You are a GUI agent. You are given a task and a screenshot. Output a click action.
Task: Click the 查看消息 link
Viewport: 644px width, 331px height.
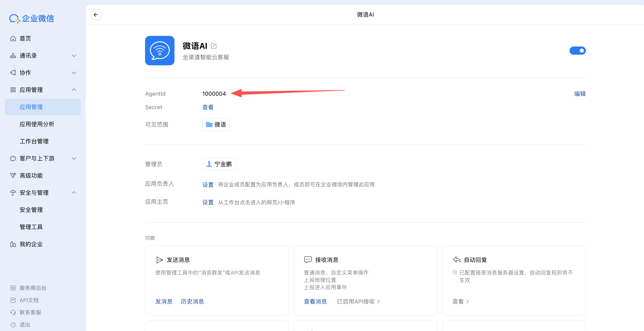pos(315,301)
